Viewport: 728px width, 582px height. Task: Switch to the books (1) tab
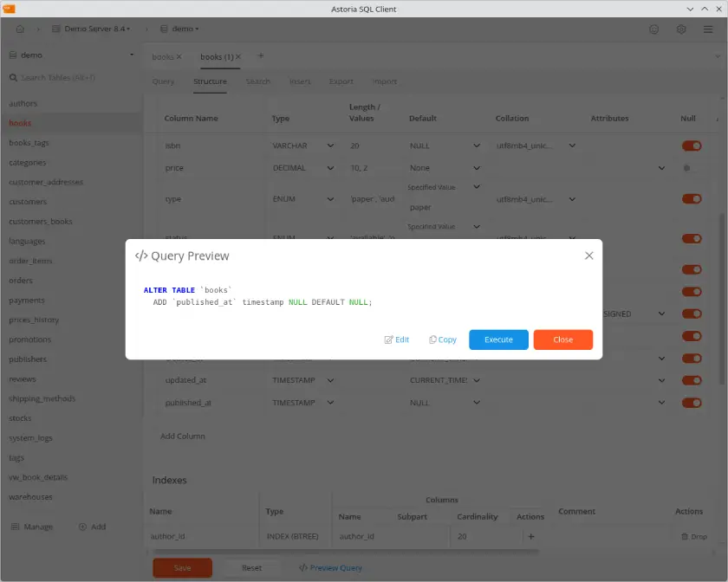point(217,56)
